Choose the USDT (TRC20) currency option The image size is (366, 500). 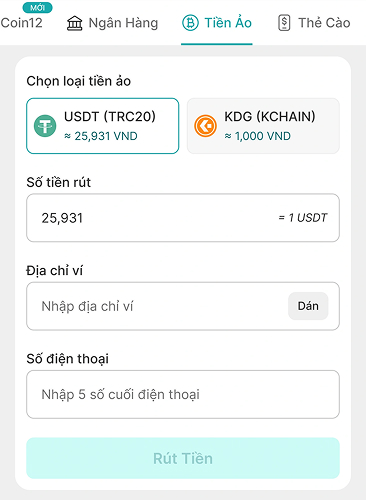click(103, 126)
